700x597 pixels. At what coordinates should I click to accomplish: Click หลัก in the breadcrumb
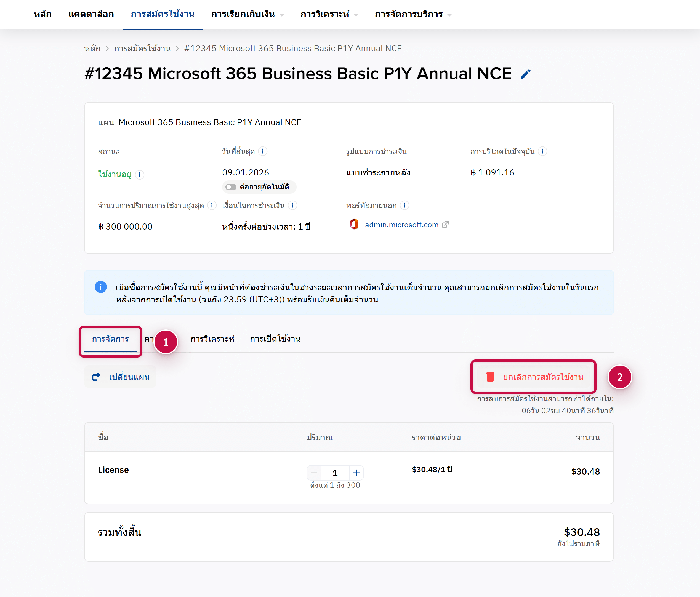(92, 48)
